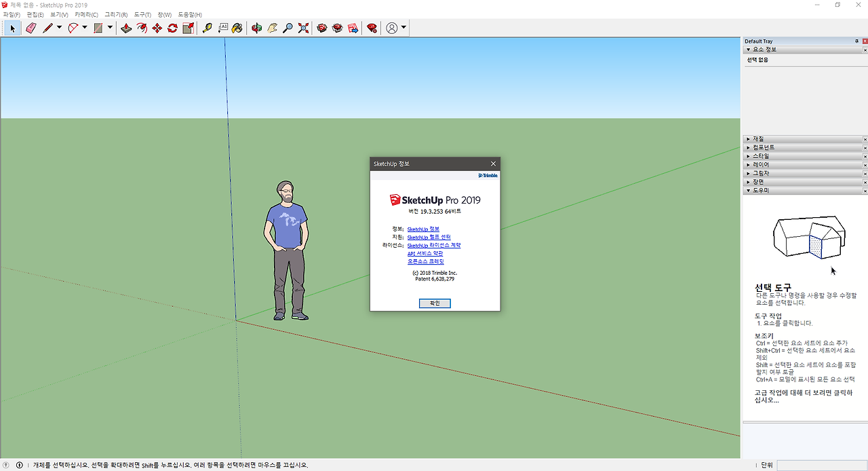
Task: Open the 카메라(C) menu
Action: pos(86,14)
